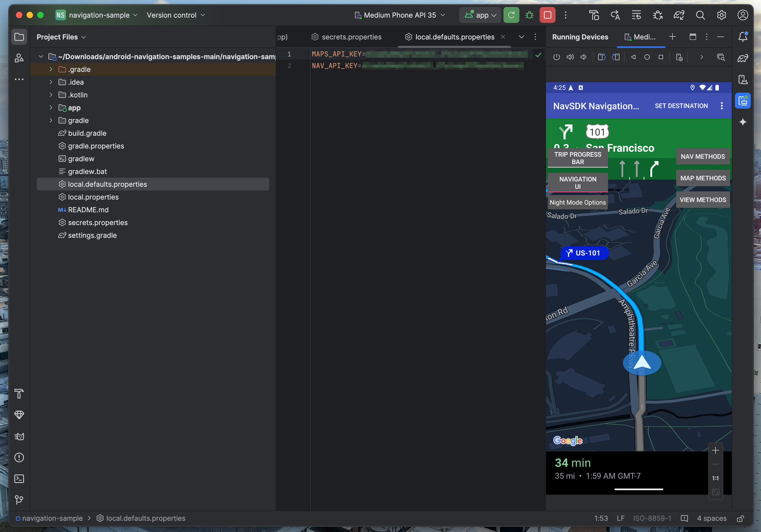The image size is (761, 532).
Task: Build the project with the hammer icon
Action: pyautogui.click(x=594, y=15)
